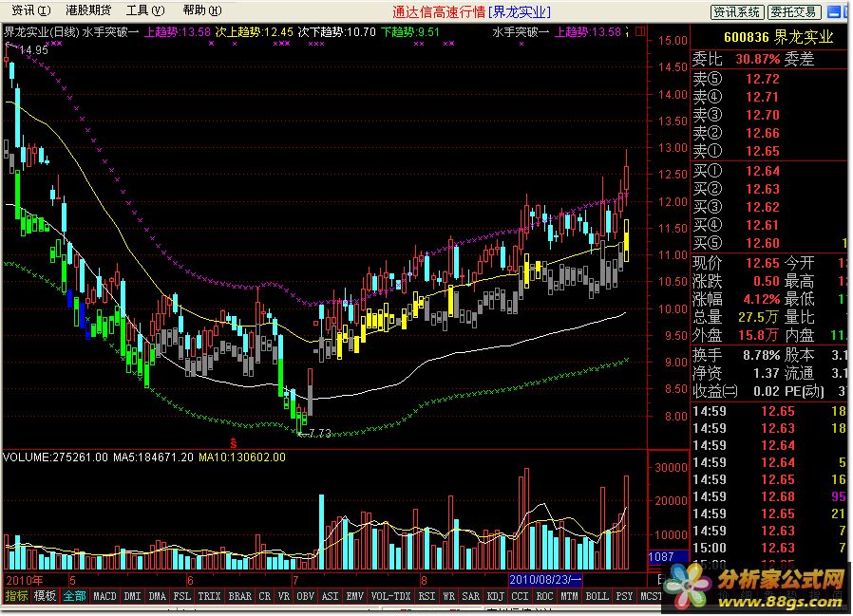Switch to the WR indicator
Viewport: 853px width, 616px height.
click(448, 596)
